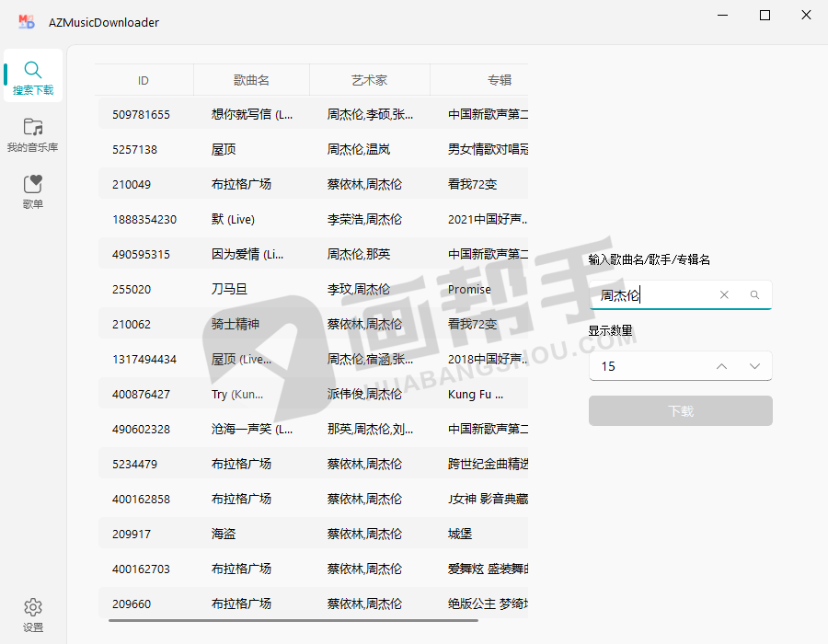Select ID 1317494434 cell
The width and height of the screenshot is (828, 644).
144,359
